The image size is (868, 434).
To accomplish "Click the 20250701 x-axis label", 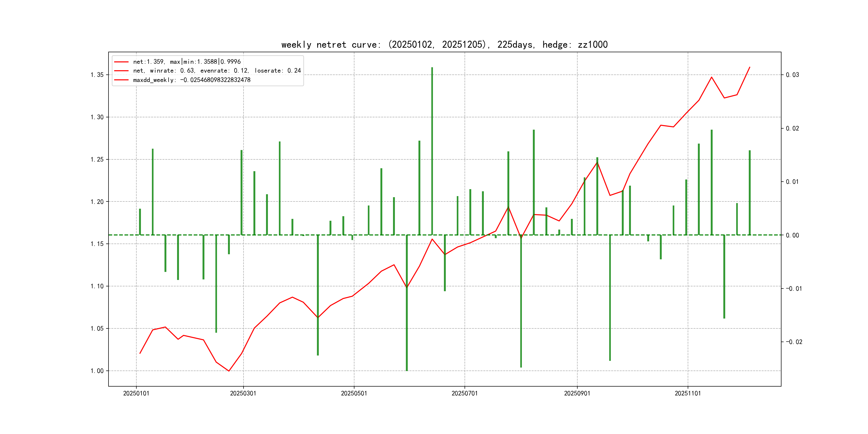I will 464,393.
